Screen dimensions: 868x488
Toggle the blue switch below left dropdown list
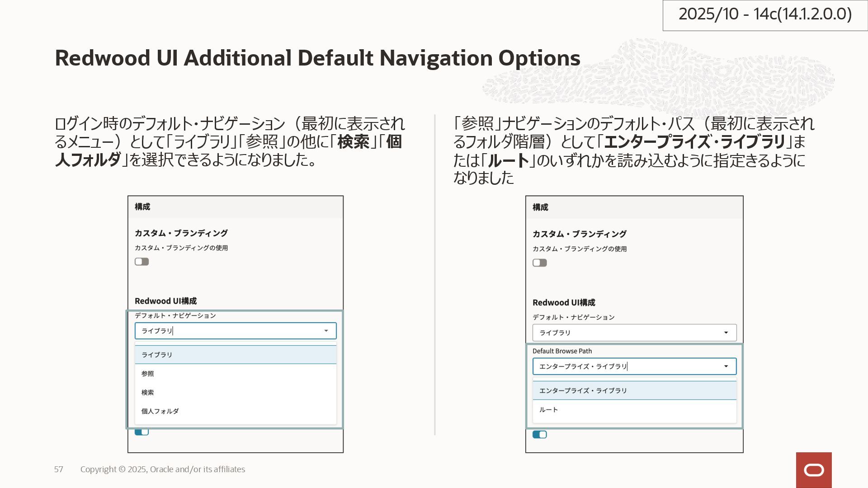[x=142, y=432]
